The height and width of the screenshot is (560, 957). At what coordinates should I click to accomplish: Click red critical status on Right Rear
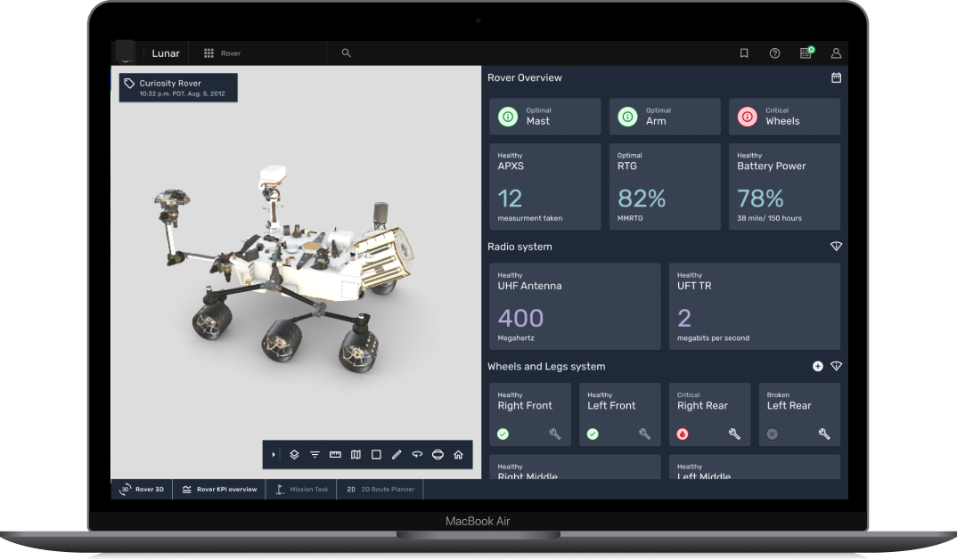coord(683,434)
